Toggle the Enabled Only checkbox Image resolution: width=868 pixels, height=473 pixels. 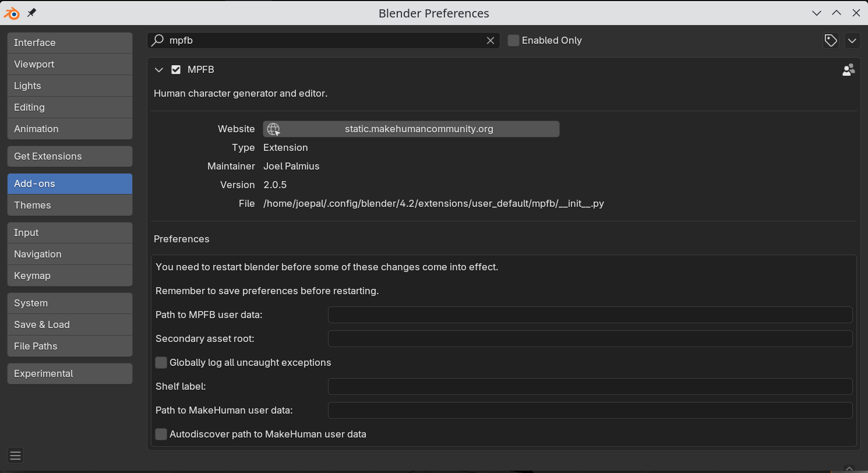click(x=513, y=40)
